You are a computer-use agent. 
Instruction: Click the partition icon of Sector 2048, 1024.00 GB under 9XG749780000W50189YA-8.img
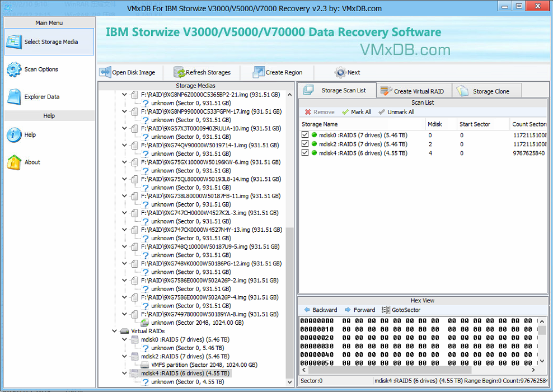144,323
